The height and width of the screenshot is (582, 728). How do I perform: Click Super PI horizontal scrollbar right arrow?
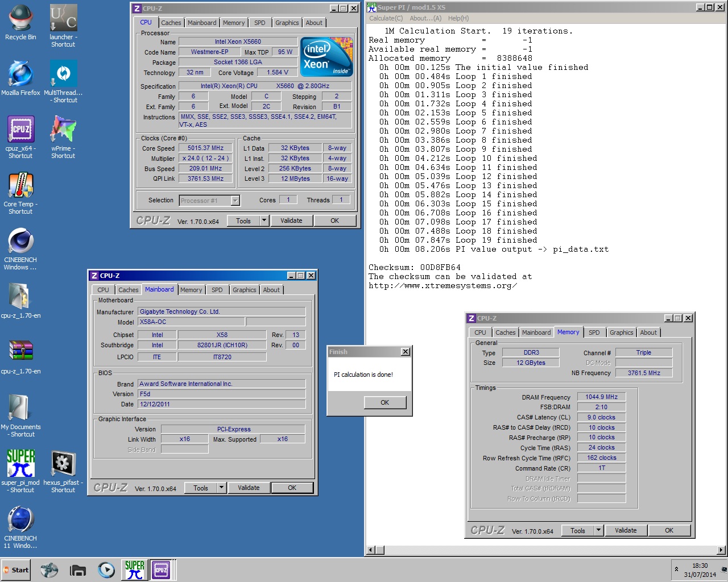721,550
